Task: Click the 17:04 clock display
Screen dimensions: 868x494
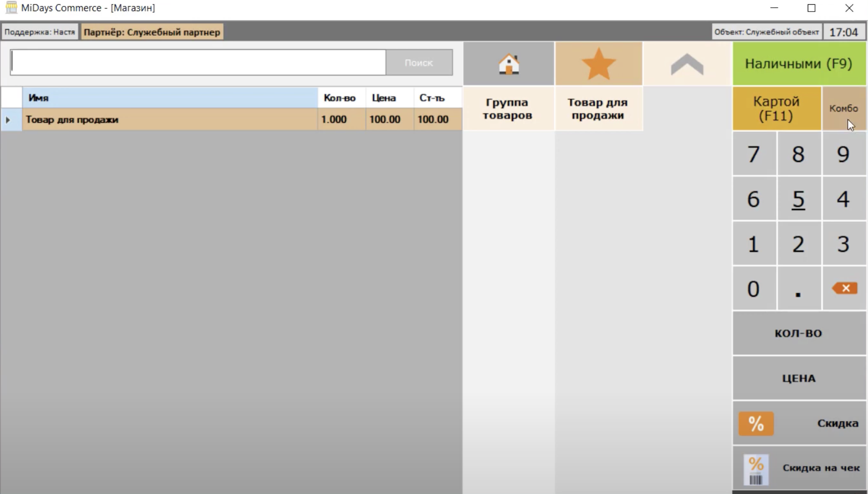Action: 844,32
